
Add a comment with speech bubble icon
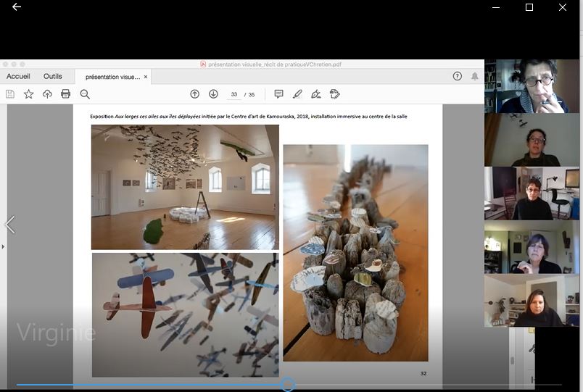(278, 94)
